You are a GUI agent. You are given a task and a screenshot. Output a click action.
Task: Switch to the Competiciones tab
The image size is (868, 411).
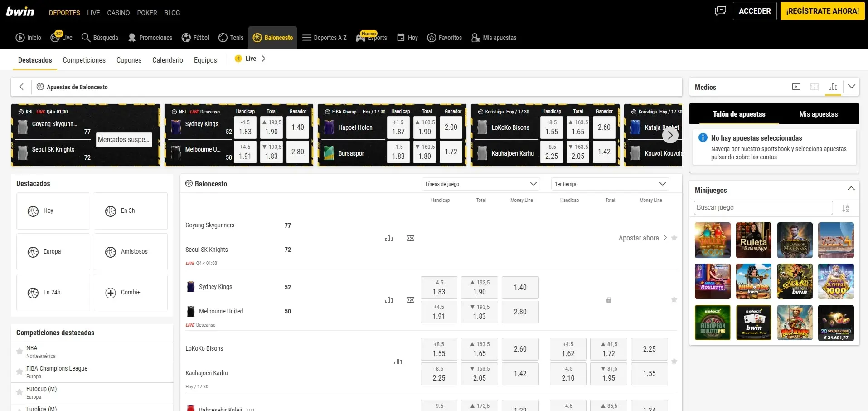pyautogui.click(x=84, y=60)
